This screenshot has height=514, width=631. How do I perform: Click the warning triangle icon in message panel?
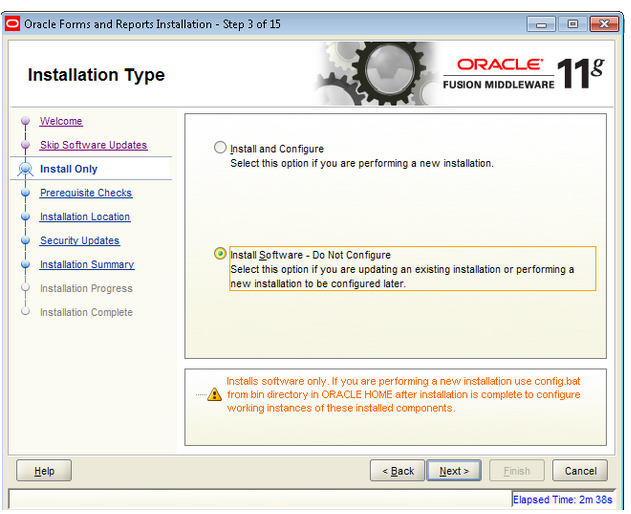215,395
